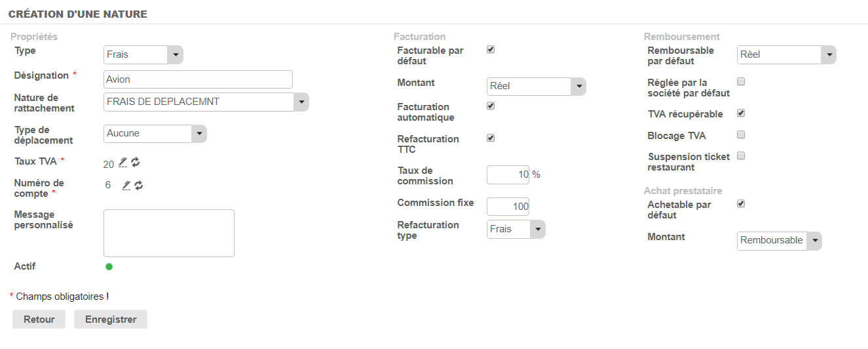
Task: Click the refresh icon beside Numéro de compte
Action: coord(139,186)
